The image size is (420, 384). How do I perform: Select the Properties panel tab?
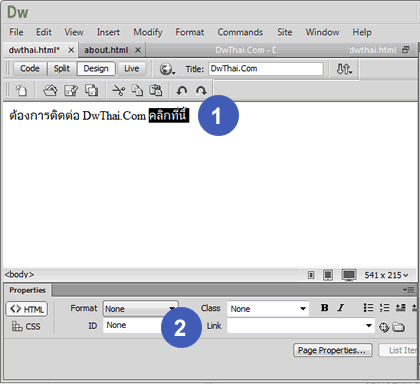(x=27, y=290)
